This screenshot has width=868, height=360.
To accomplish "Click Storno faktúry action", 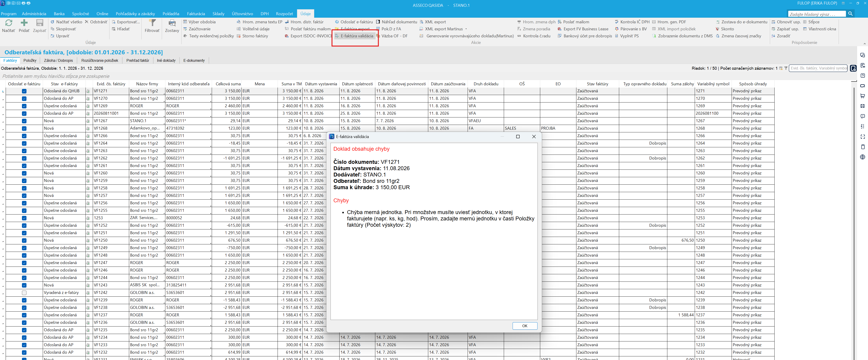I will pos(252,36).
